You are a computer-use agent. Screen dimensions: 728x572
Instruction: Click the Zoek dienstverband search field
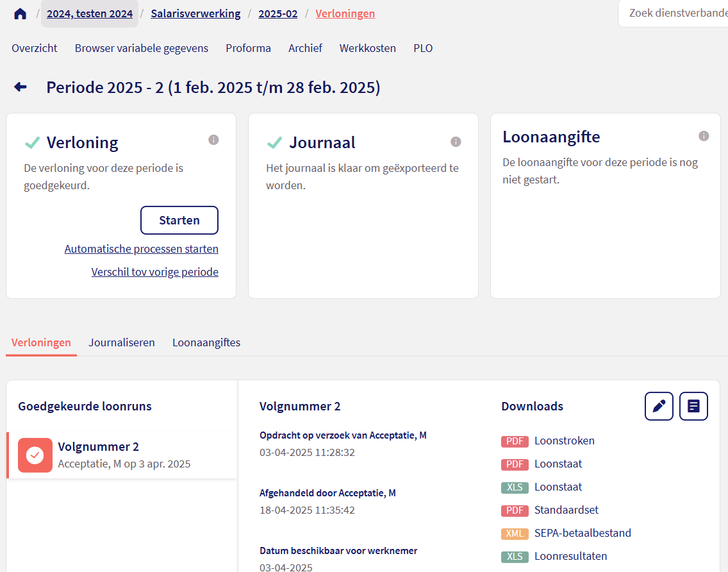tap(676, 13)
